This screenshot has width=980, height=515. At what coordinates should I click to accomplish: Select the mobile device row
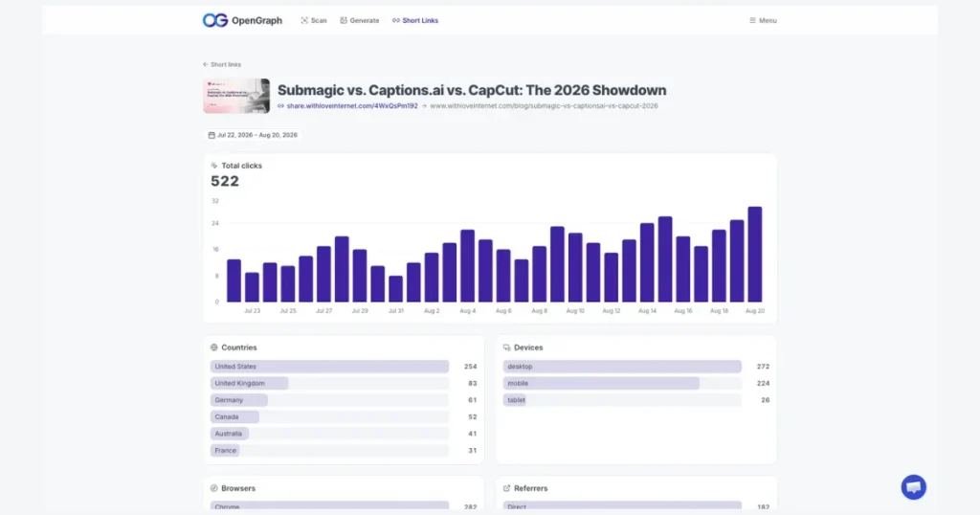[636, 384]
